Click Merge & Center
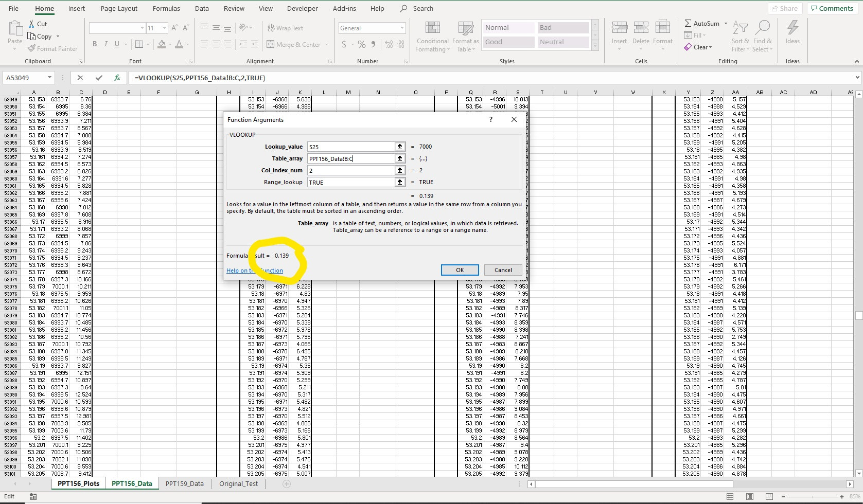The width and height of the screenshot is (863, 504). point(294,44)
